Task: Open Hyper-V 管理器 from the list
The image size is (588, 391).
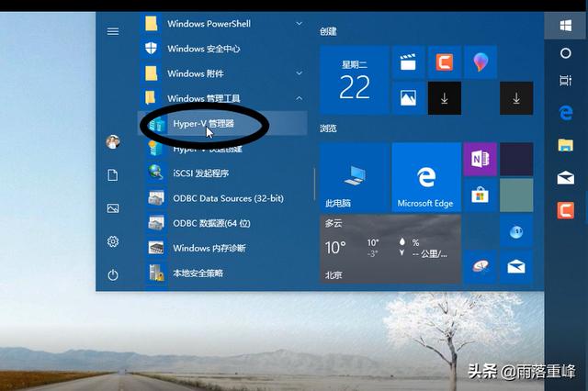Action: coord(223,123)
